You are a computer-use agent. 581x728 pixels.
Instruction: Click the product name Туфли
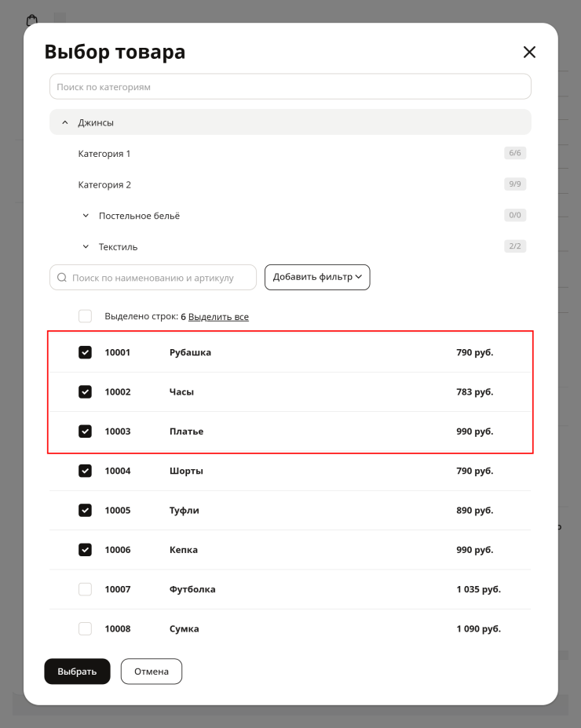coord(184,510)
